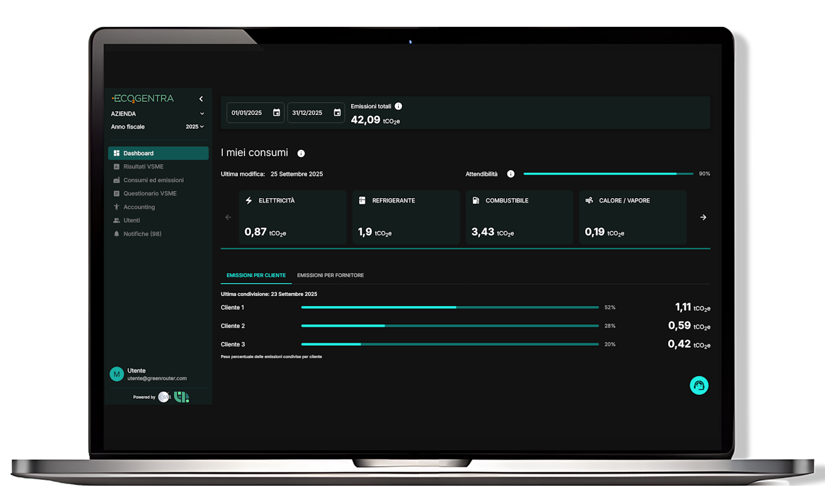
Task: Click info icon next to Emissioni totali
Action: 399,106
